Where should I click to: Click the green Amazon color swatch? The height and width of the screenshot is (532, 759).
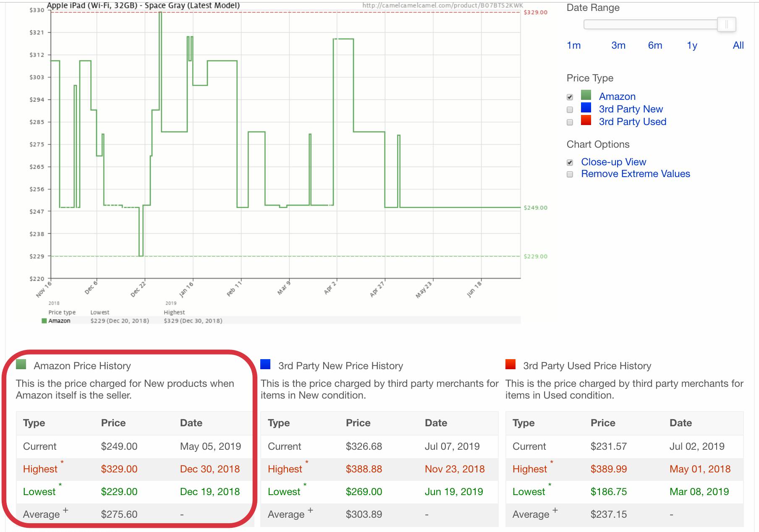point(586,95)
